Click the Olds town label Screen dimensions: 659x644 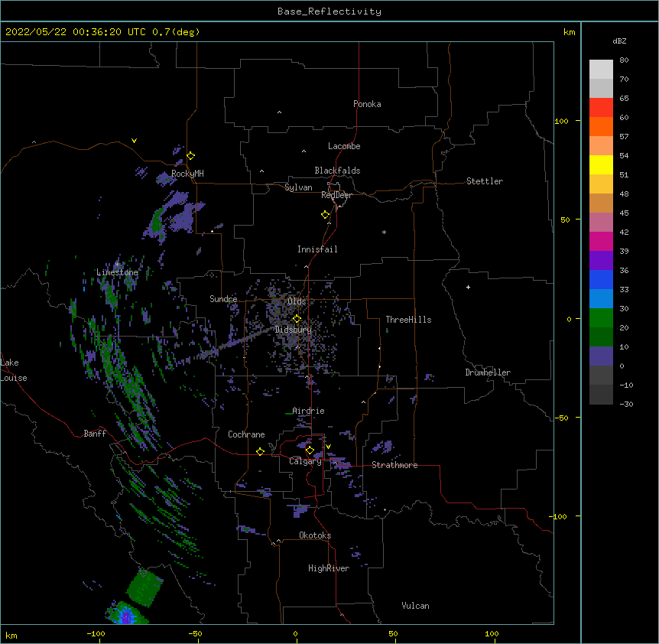point(297,301)
